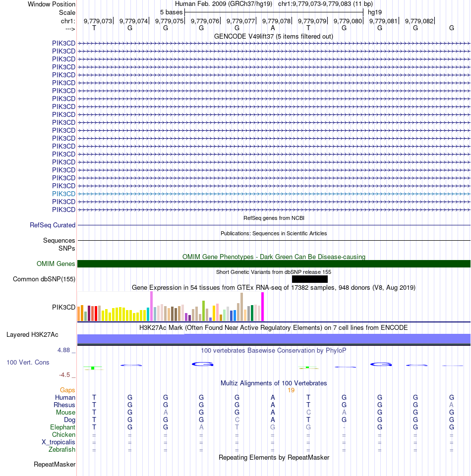
Task: Click the Chicken species label
Action: point(63,435)
